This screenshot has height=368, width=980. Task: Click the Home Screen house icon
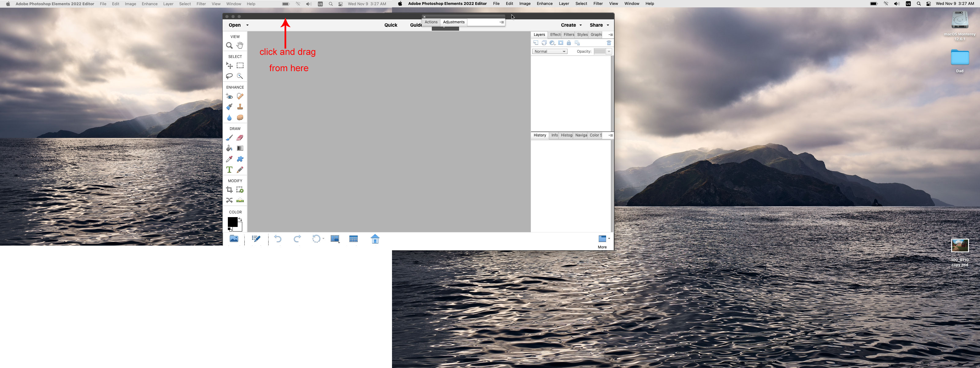point(375,239)
